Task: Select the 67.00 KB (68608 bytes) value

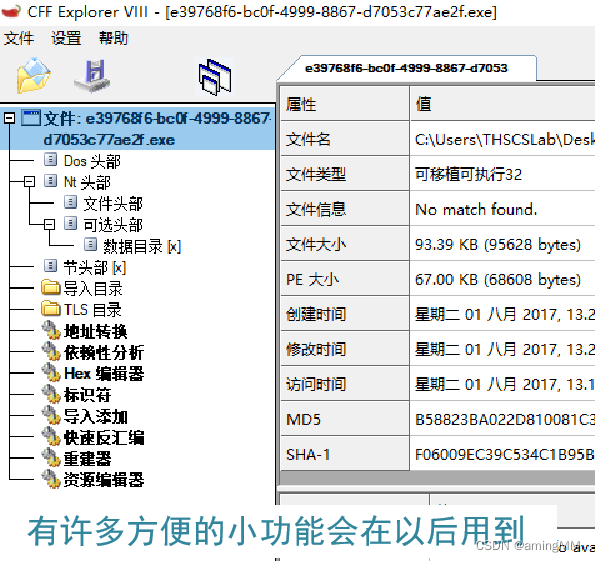Action: [498, 280]
